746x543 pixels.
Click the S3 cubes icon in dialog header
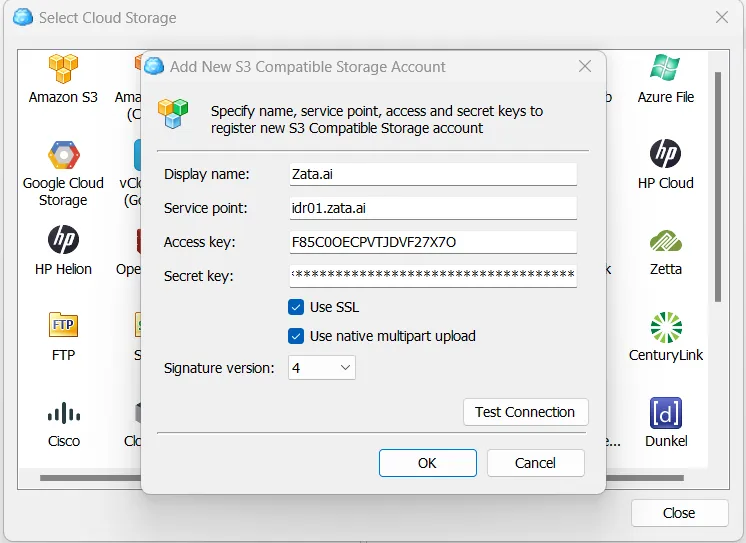point(173,113)
